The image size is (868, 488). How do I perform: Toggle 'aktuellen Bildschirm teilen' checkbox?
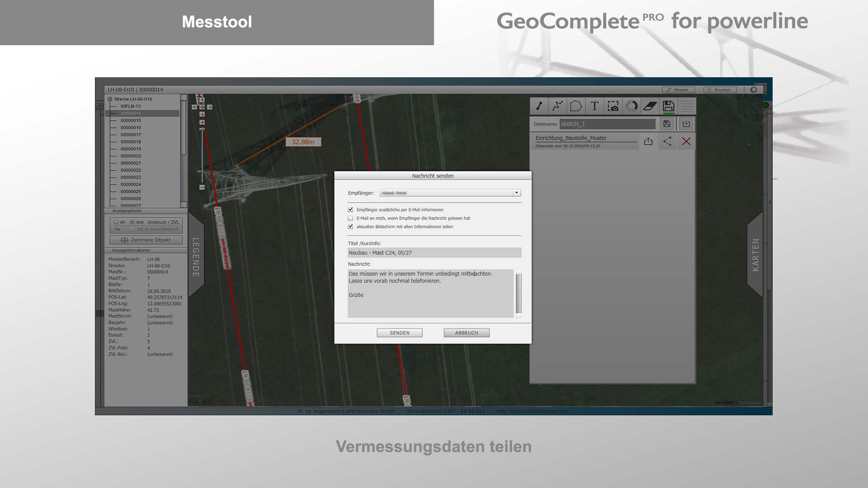(350, 227)
